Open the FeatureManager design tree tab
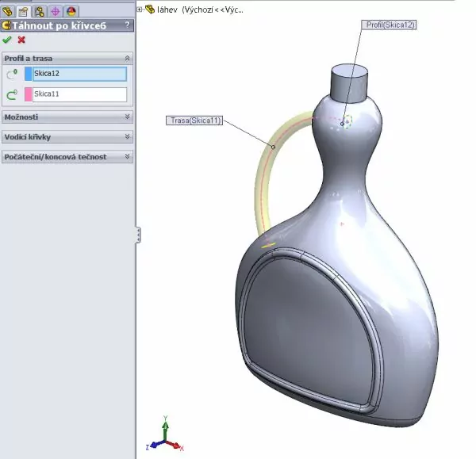 [9, 10]
